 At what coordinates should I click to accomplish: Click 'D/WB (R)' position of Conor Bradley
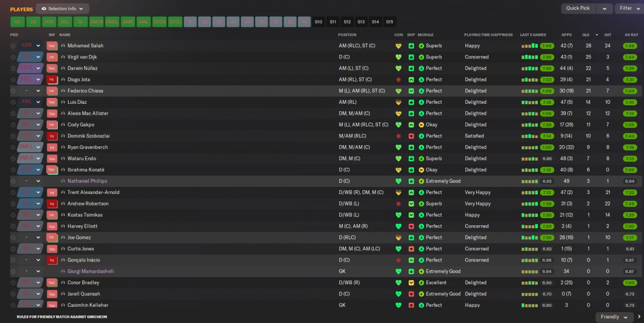(349, 283)
